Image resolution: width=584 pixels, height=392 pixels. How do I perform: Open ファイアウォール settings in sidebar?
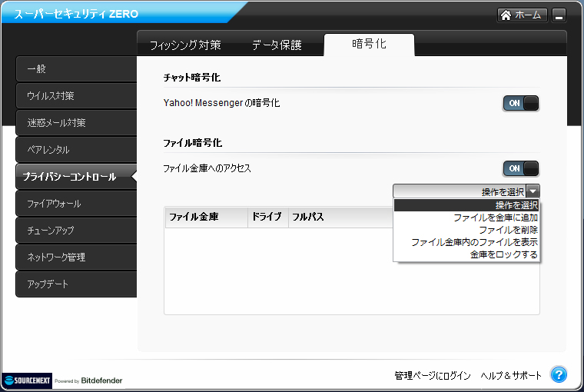75,204
